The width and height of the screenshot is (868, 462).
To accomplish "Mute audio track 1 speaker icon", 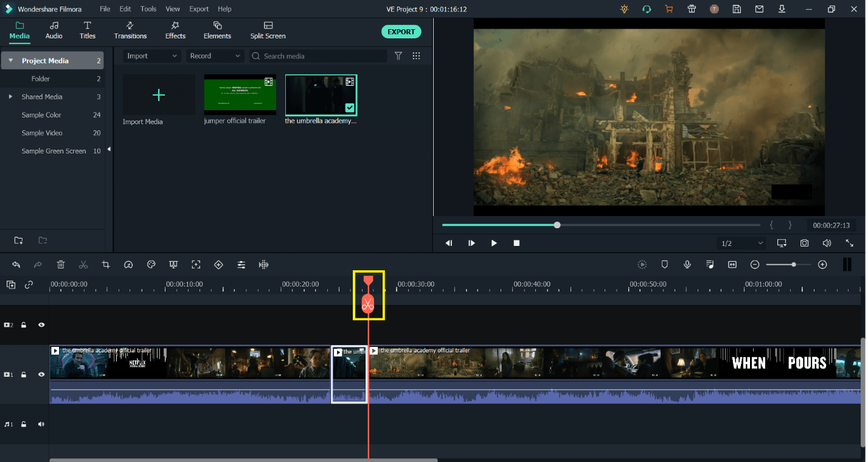I will click(41, 424).
